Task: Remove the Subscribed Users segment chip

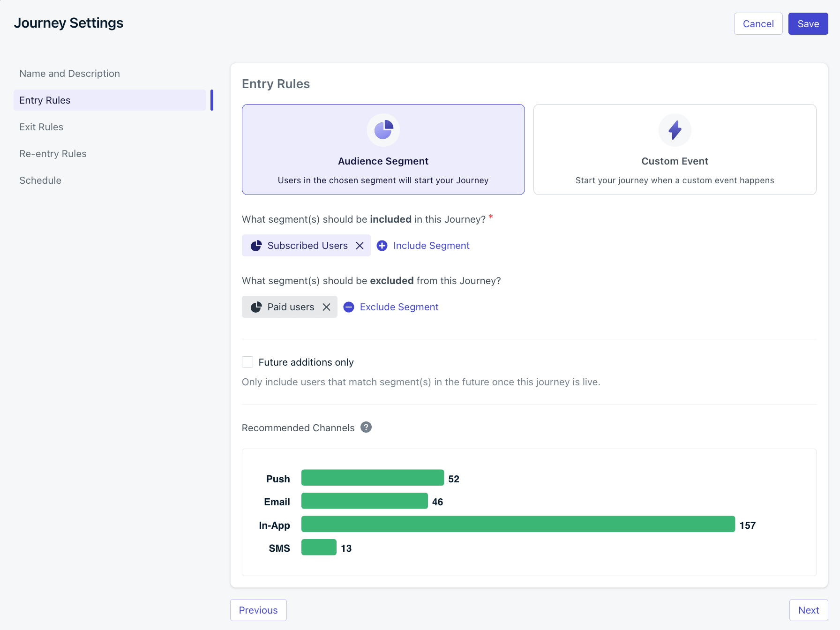Action: pos(360,245)
